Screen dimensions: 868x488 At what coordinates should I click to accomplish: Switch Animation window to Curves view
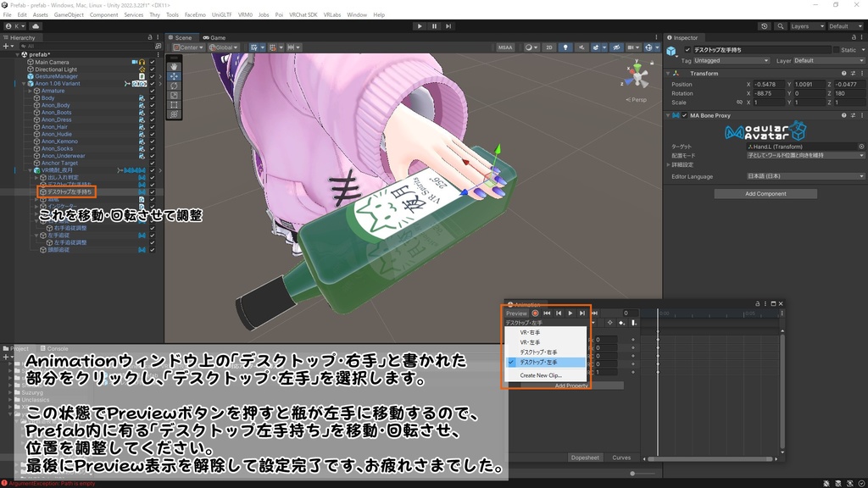coord(621,457)
